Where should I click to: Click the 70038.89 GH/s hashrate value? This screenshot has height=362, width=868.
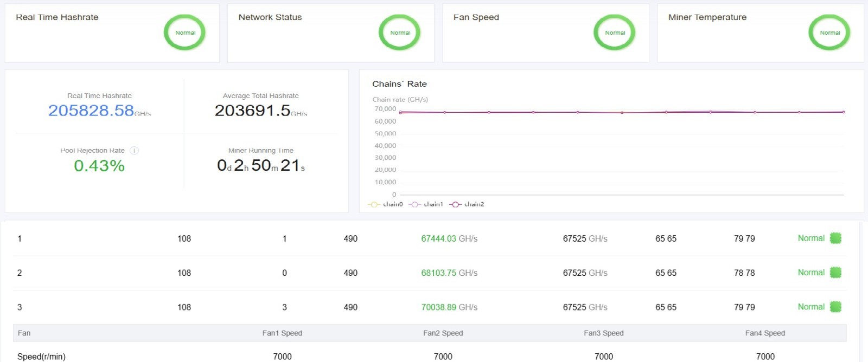coord(449,307)
